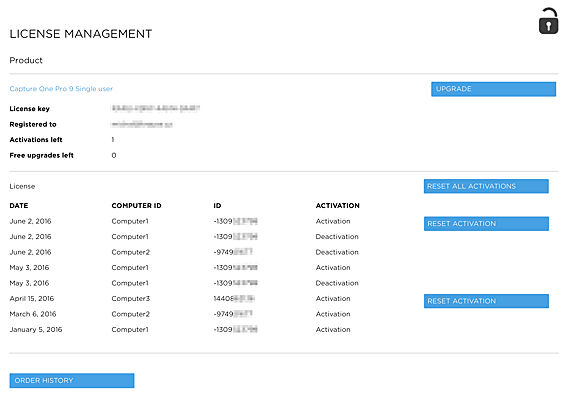Select the blurred license key value
The image size is (568, 395).
pyautogui.click(x=155, y=108)
